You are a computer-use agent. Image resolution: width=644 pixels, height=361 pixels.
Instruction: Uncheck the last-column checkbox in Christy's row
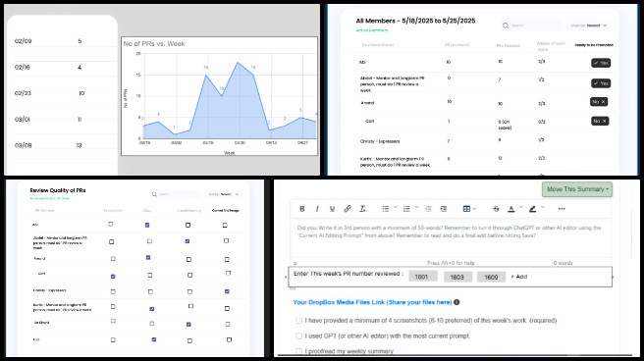point(227,291)
